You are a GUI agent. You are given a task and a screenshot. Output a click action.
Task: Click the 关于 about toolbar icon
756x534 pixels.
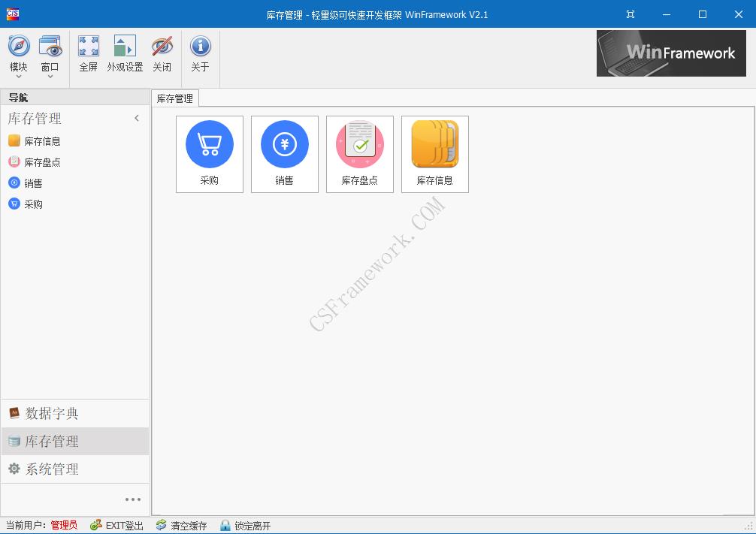200,53
